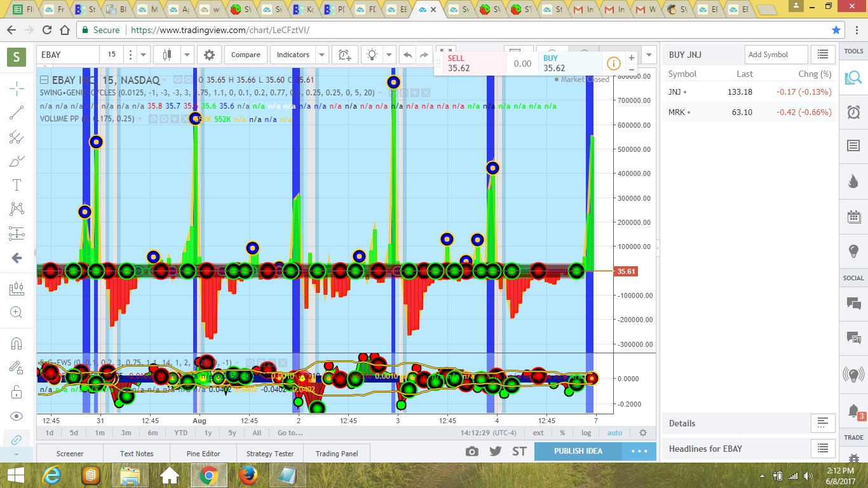Screen dimensions: 868x488
Task: Toggle auto scale button
Action: pos(614,433)
